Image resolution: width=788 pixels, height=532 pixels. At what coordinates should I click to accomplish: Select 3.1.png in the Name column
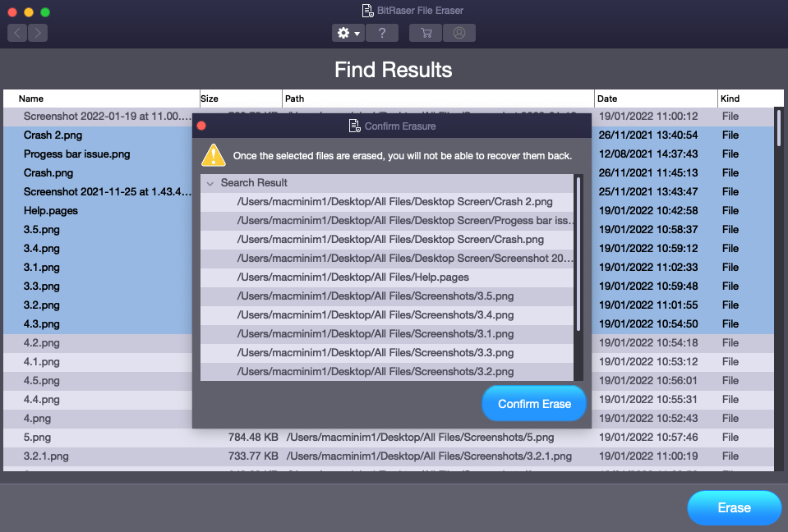coord(42,268)
